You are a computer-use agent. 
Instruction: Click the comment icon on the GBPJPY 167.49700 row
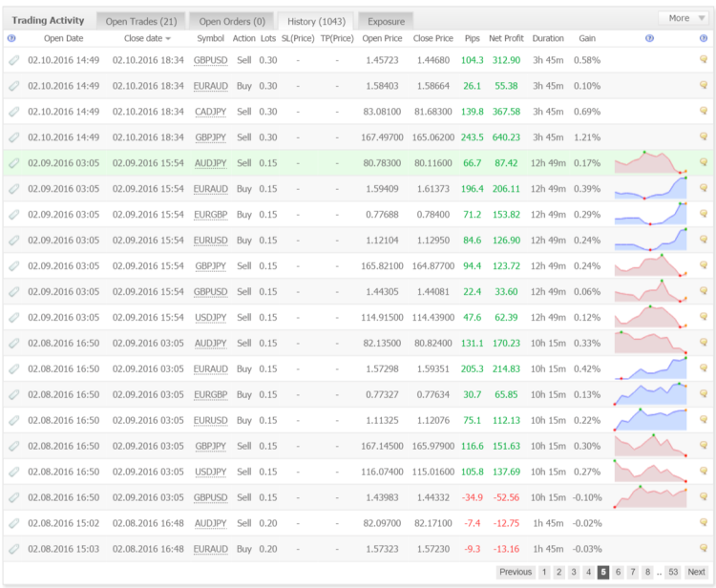(x=704, y=137)
